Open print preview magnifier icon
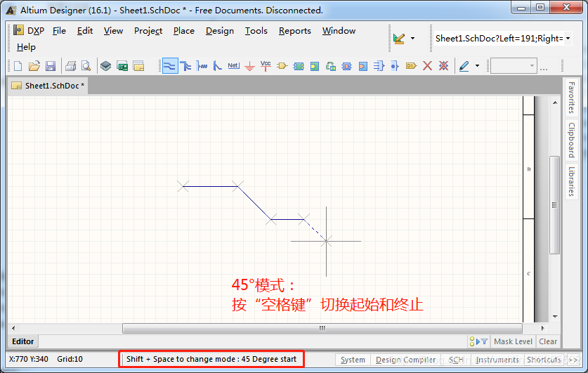The width and height of the screenshot is (588, 373). (86, 66)
